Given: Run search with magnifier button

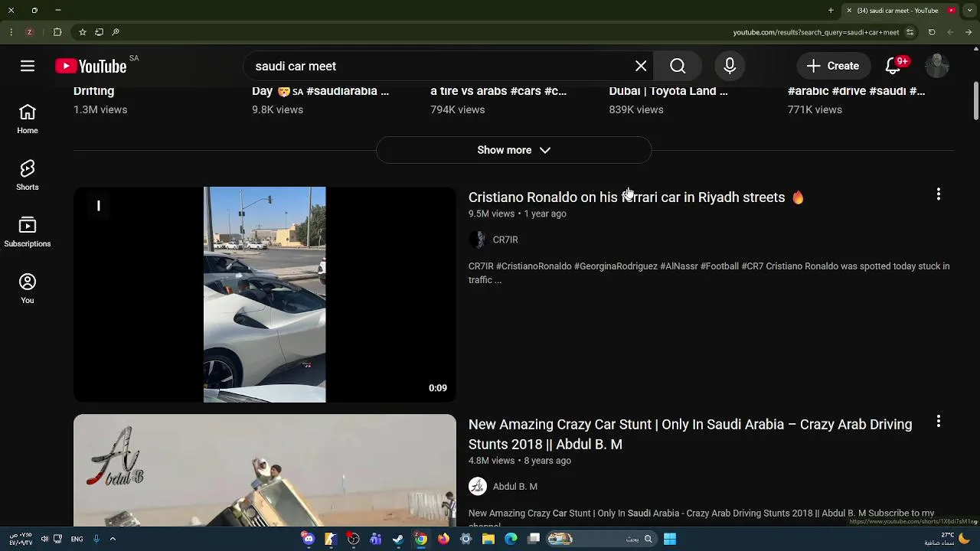Looking at the screenshot, I should [x=678, y=66].
